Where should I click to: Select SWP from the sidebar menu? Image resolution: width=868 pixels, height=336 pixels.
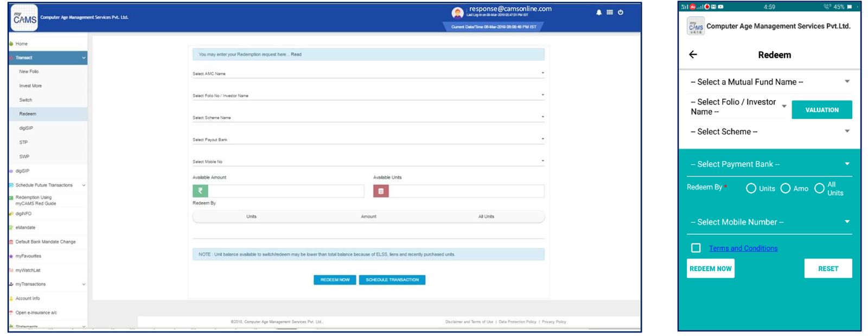coord(24,157)
